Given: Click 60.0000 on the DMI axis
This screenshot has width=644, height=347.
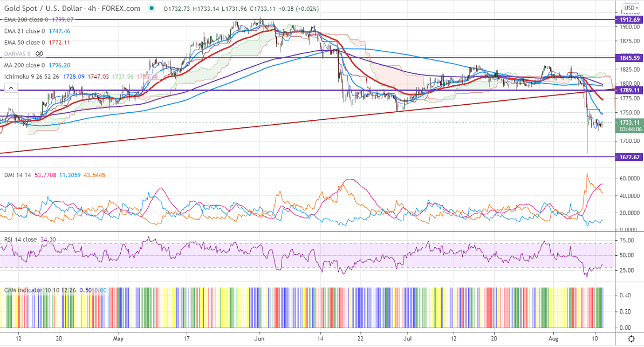Looking at the screenshot, I should (x=629, y=179).
